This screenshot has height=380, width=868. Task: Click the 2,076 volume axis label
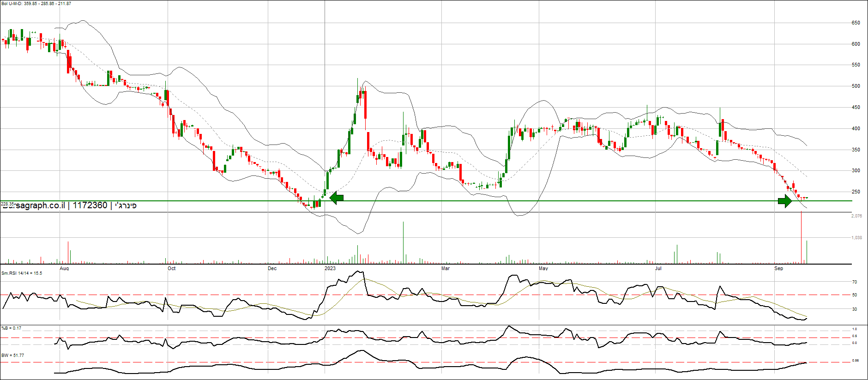[x=856, y=216]
